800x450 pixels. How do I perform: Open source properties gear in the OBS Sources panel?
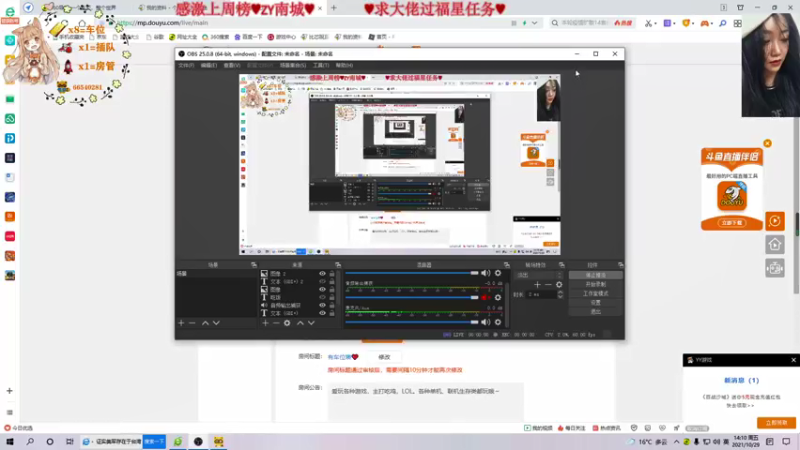tap(287, 323)
